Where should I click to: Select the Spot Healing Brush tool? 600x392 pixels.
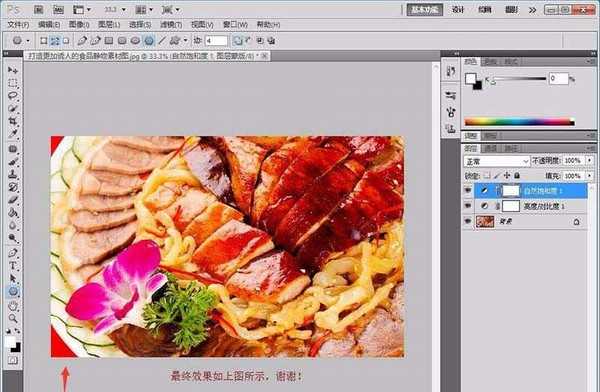[x=13, y=149]
